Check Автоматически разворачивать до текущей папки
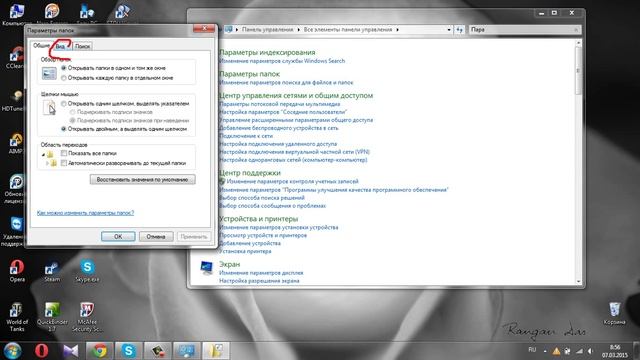 pos(64,163)
